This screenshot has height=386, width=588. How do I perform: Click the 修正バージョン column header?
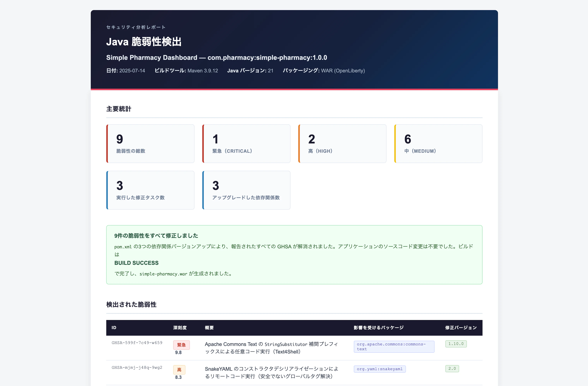point(461,328)
